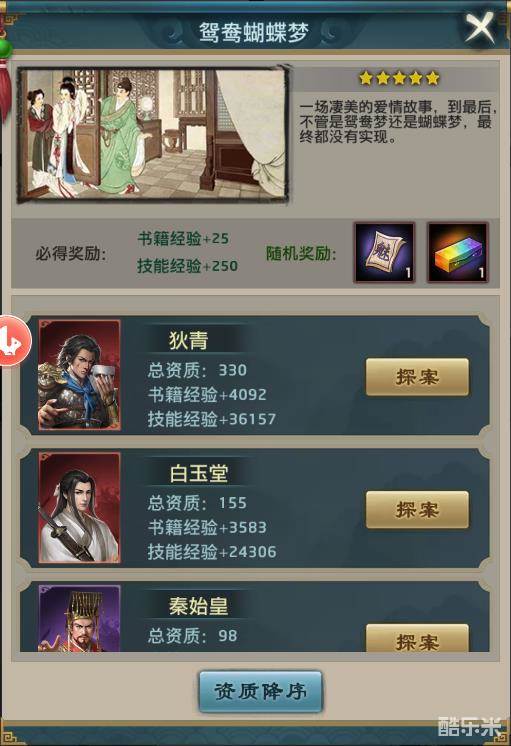Tap the story description text
Viewport: 511px width, 746px height.
click(x=398, y=122)
